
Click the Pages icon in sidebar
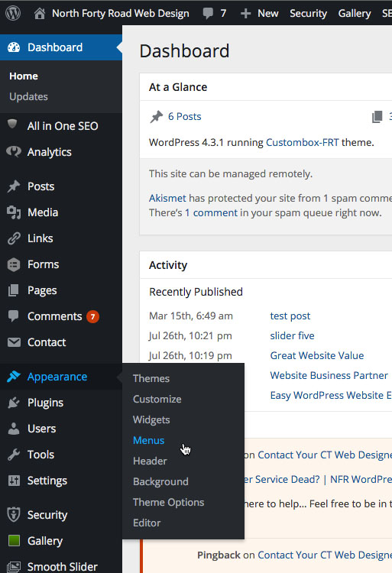point(14,290)
